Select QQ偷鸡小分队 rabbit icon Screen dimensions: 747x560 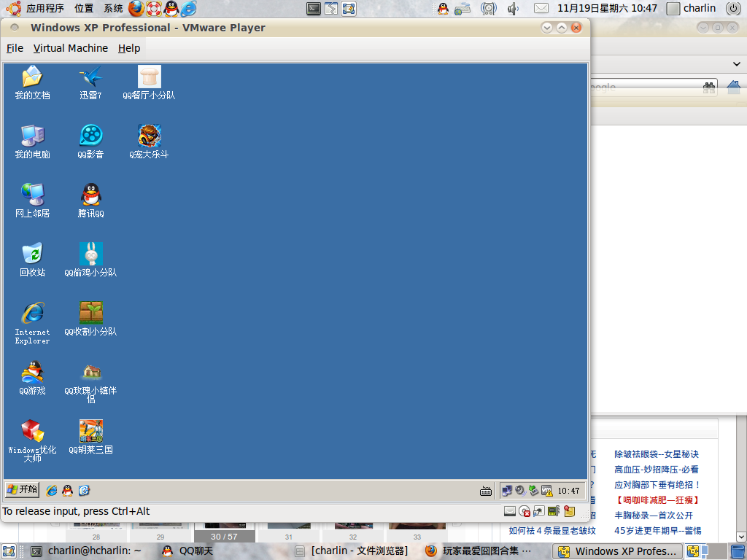[90, 260]
